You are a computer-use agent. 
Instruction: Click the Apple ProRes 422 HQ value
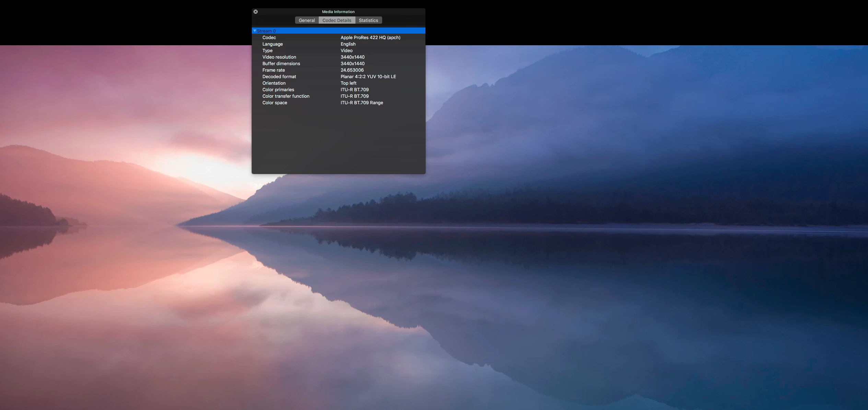point(370,37)
